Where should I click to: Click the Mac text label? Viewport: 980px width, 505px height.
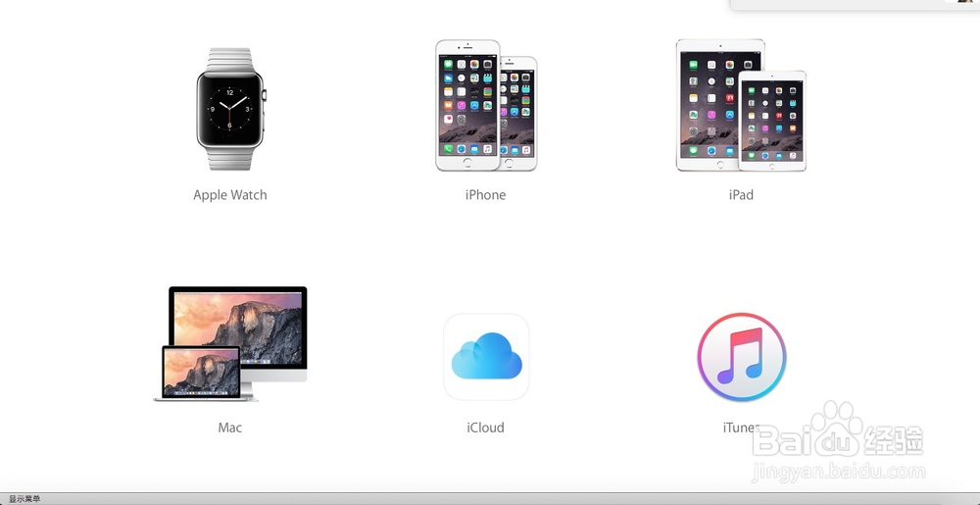point(230,429)
